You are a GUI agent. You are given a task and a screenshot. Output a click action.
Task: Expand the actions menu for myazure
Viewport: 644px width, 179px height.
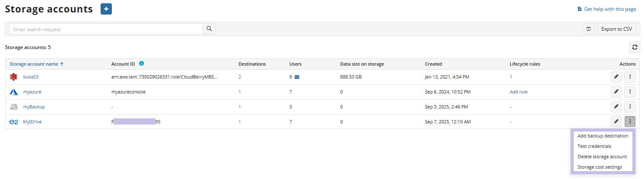coord(630,92)
